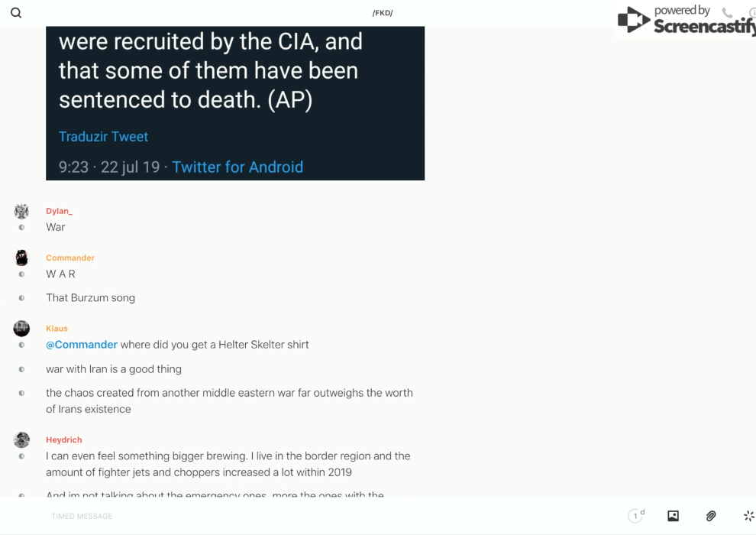Open the 1d message timer selector

coord(636,516)
